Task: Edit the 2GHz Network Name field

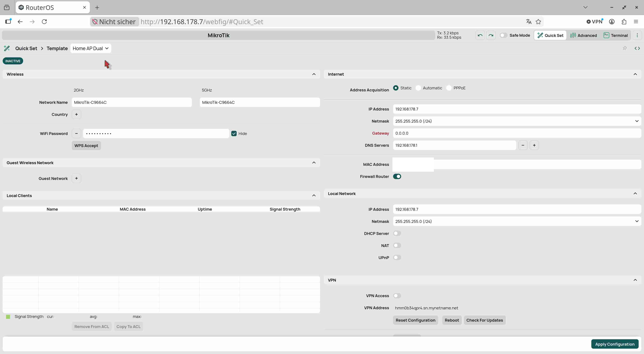Action: coord(132,102)
